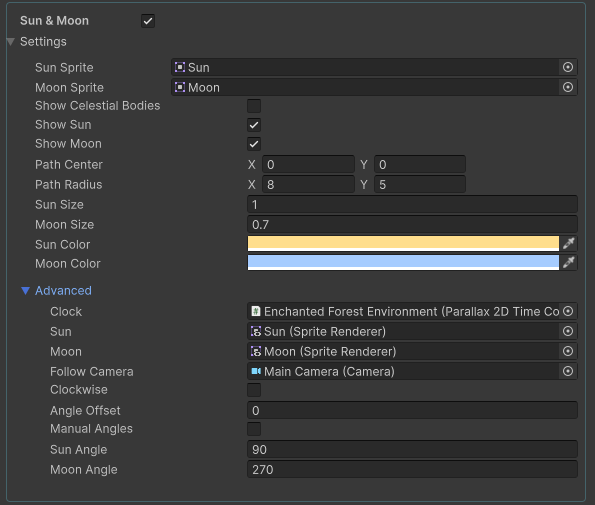Enable the Clockwise checkbox
The height and width of the screenshot is (505, 595).
click(x=254, y=390)
